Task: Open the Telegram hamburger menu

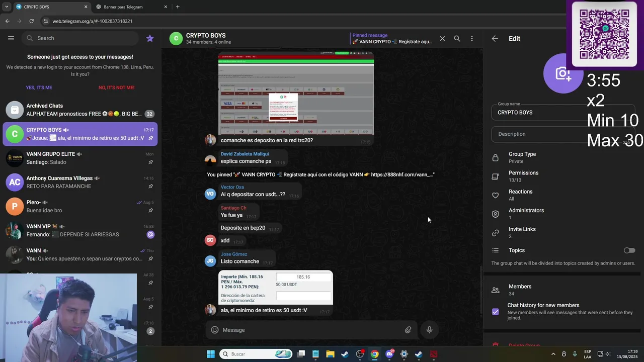Action: (x=11, y=38)
